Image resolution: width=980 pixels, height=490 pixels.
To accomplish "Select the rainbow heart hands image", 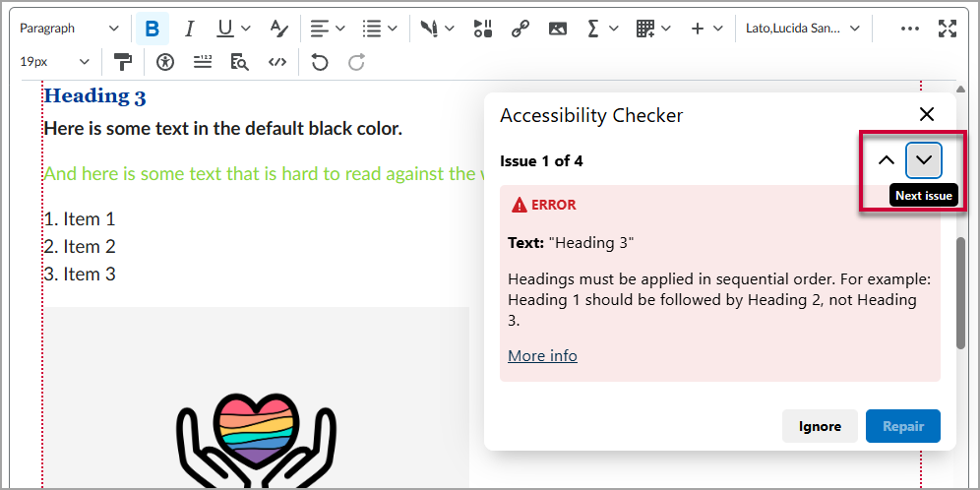I will [256, 398].
